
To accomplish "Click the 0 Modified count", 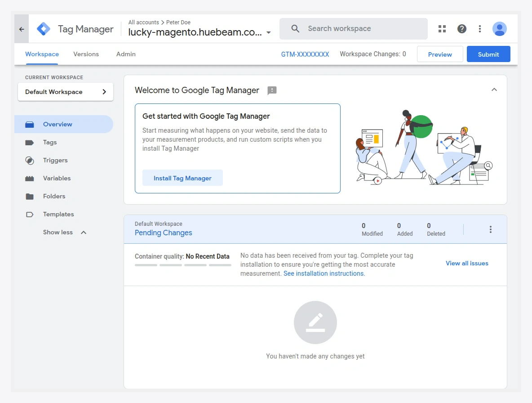I will (x=372, y=230).
